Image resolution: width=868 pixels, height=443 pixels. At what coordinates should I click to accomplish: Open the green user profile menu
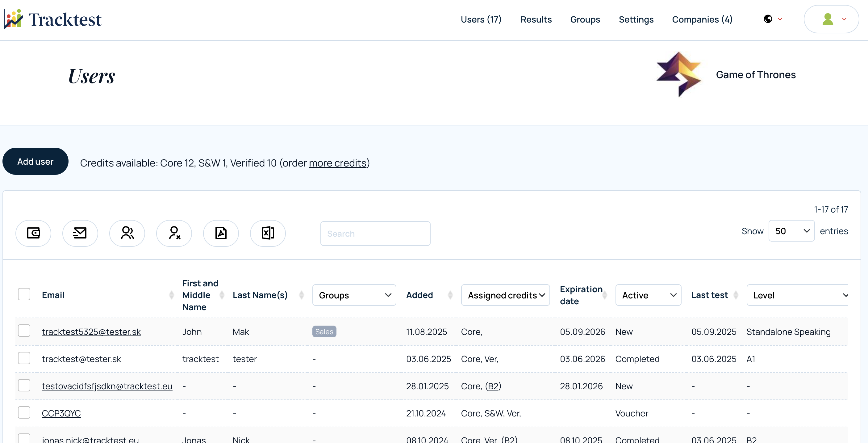pyautogui.click(x=831, y=19)
